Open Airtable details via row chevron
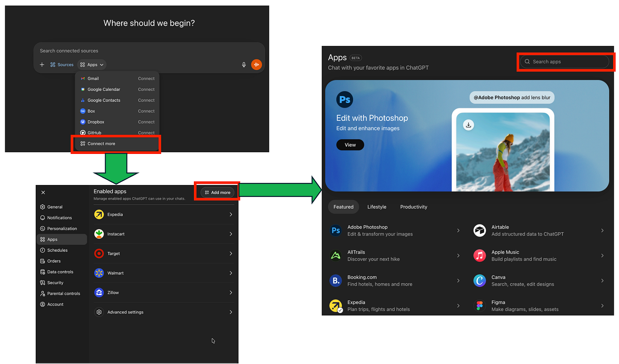The width and height of the screenshot is (619, 364). pyautogui.click(x=602, y=230)
